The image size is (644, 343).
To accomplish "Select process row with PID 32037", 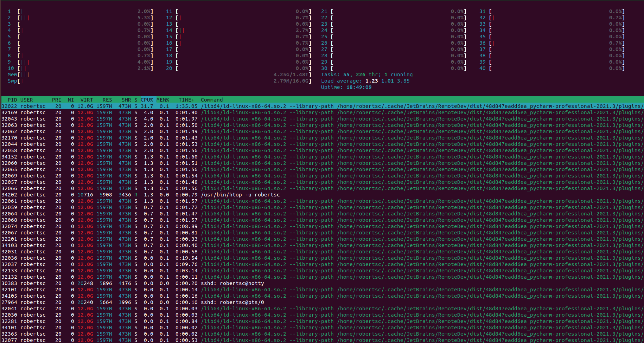I will click(323, 264).
